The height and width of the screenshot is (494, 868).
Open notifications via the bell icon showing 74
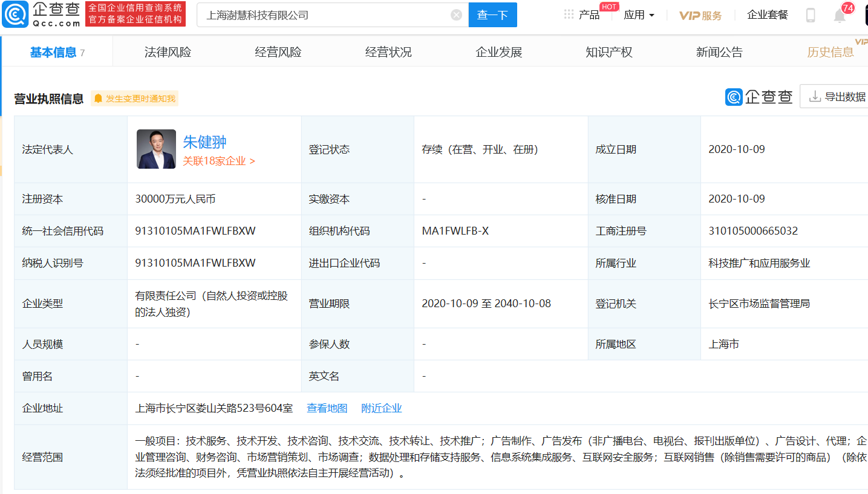[x=840, y=15]
